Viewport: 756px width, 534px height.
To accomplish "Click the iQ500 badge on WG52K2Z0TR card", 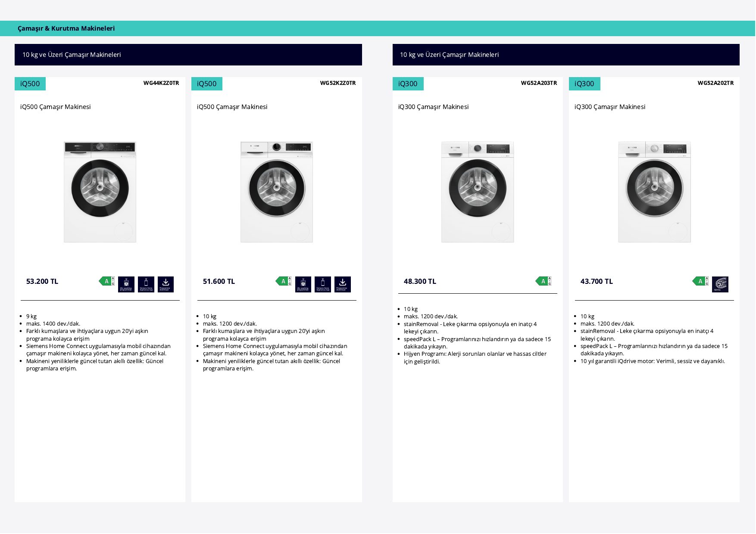I will (x=207, y=84).
